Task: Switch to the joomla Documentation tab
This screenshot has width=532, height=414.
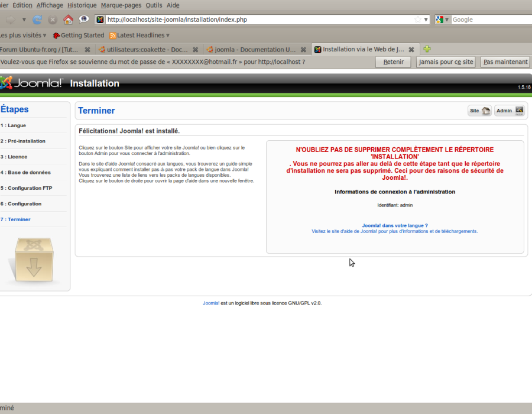Action: point(256,50)
